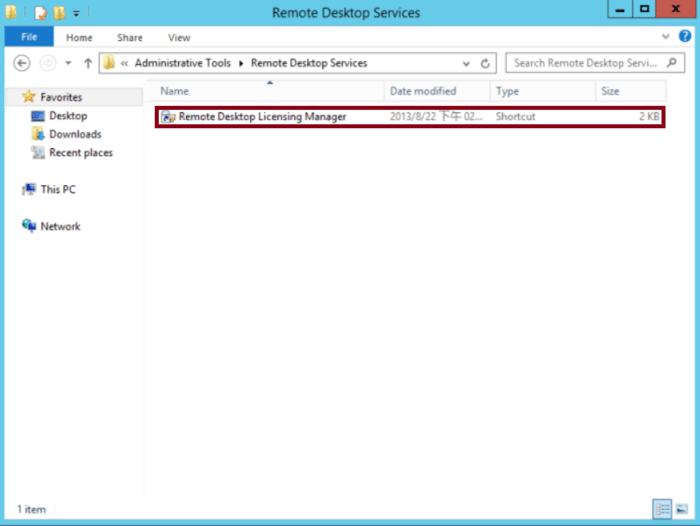Image resolution: width=700 pixels, height=526 pixels.
Task: Minimize the Remote Desktop Services window
Action: point(620,9)
